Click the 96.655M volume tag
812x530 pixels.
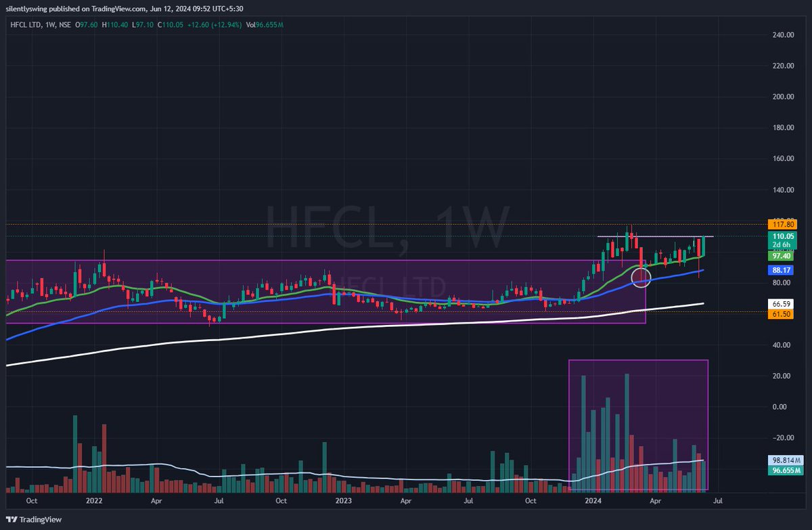[x=785, y=469]
